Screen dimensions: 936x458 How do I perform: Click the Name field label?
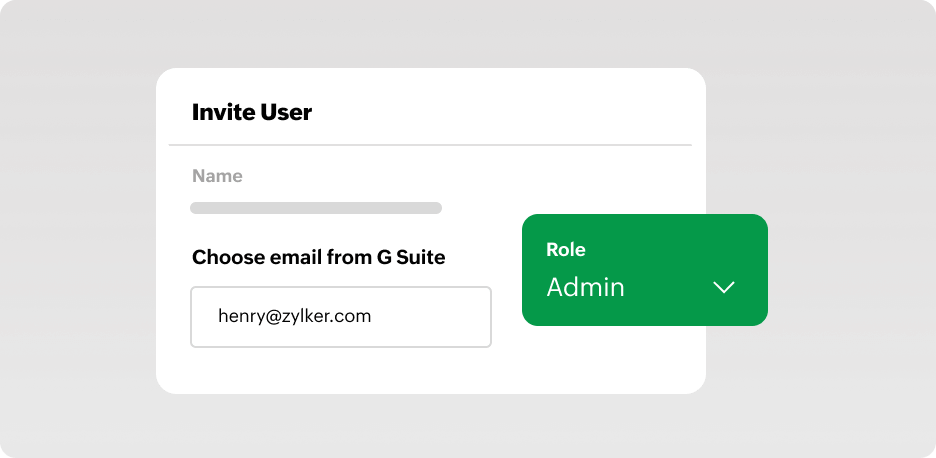pos(217,176)
